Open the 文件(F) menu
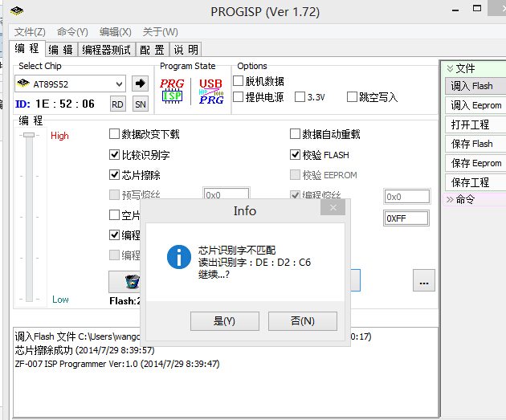 coord(30,31)
